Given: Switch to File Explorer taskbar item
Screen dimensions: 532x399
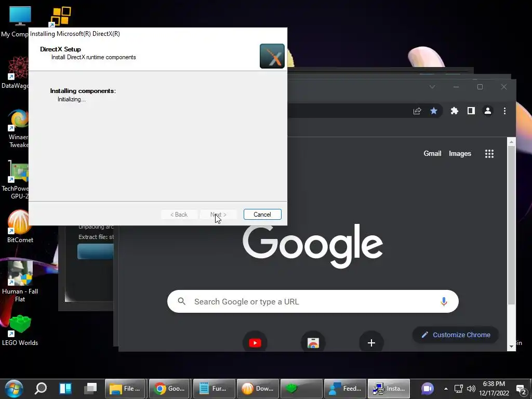Looking at the screenshot, I should (x=125, y=389).
